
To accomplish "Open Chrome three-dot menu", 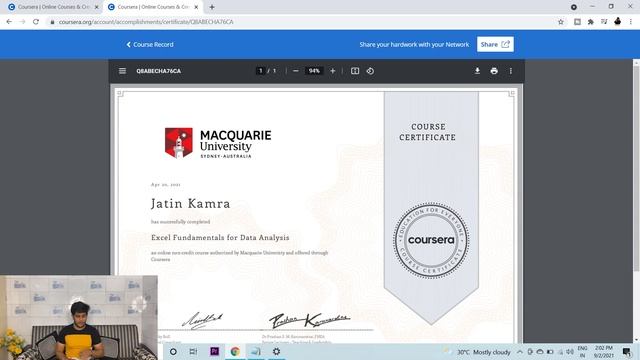I will click(x=631, y=22).
